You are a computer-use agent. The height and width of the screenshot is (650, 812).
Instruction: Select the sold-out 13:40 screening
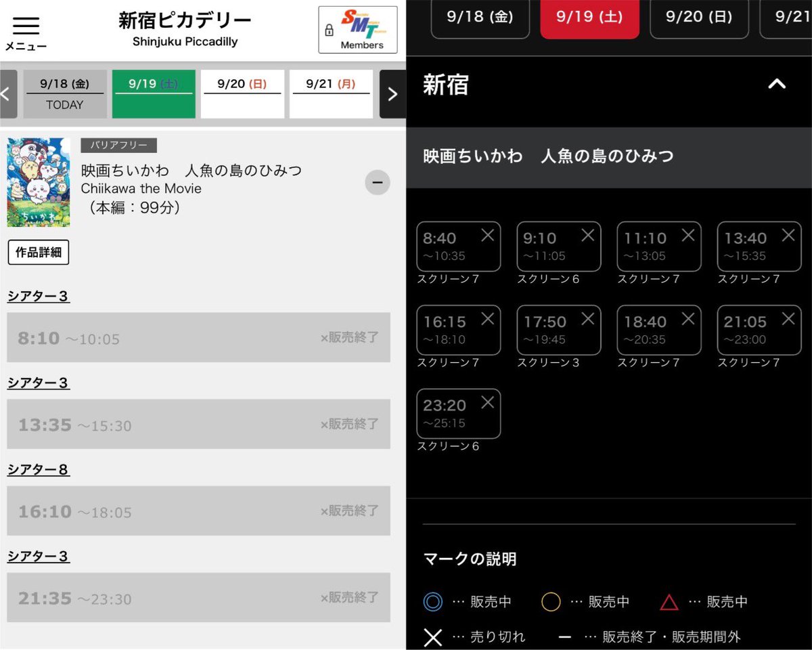coord(759,246)
